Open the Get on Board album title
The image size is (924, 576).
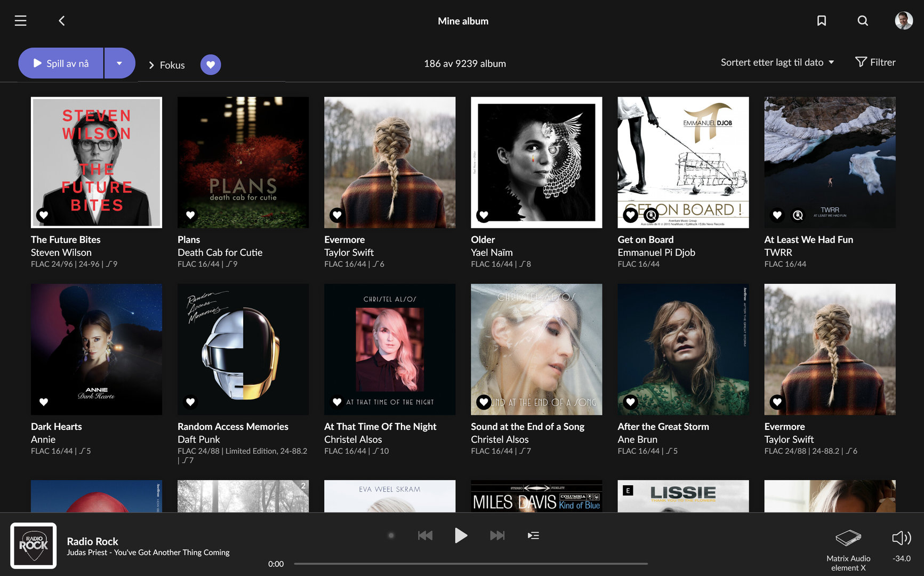click(x=646, y=239)
